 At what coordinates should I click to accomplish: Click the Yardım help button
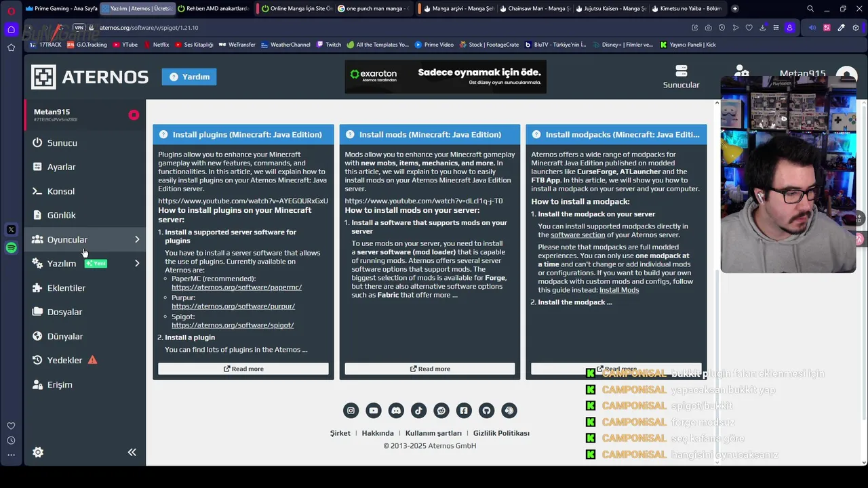189,77
